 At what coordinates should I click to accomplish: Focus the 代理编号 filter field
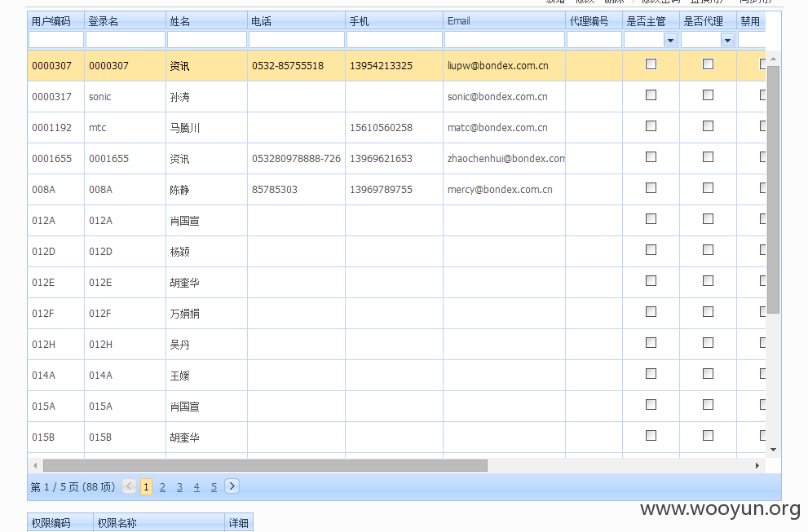click(x=594, y=40)
